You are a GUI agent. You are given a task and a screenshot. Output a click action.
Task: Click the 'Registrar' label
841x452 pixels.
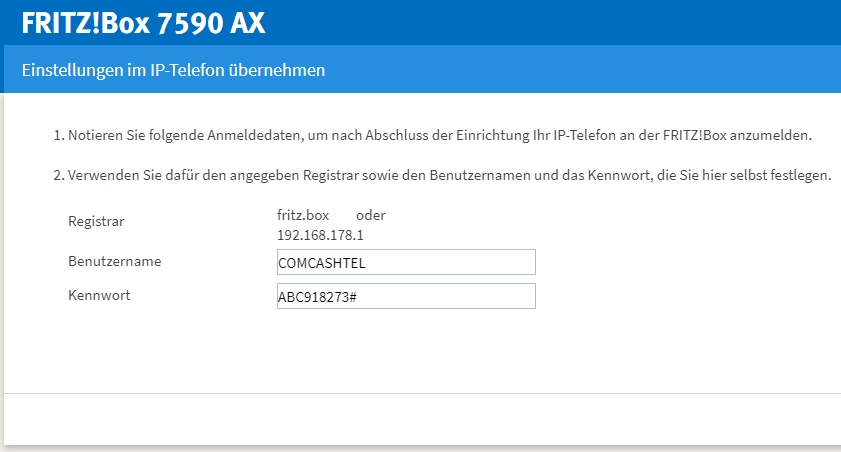tap(96, 221)
